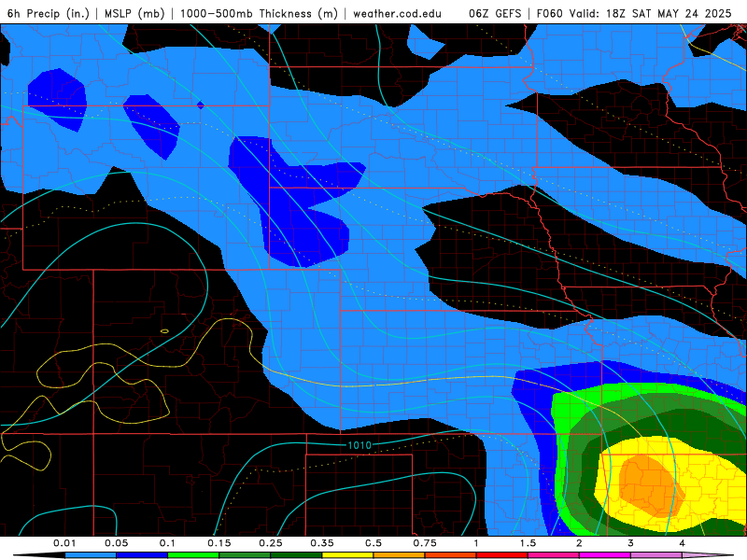Click the 1010 isobar contour label
This screenshot has height=560, width=747.
[x=359, y=445]
